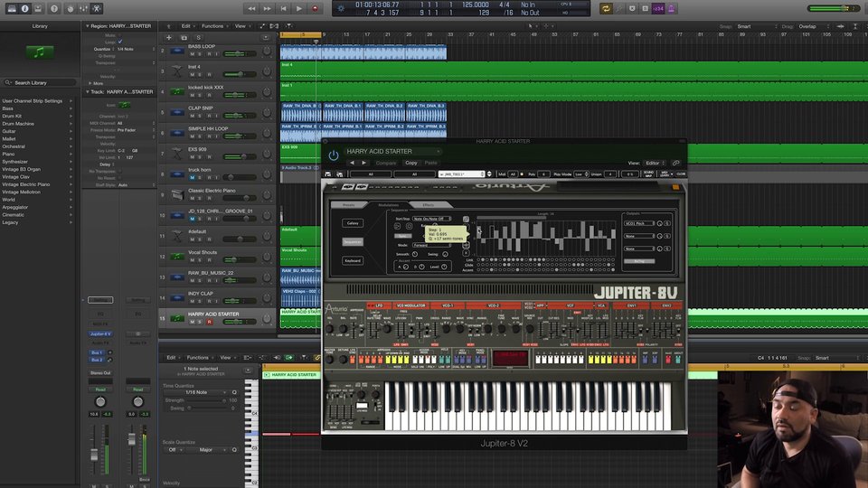The width and height of the screenshot is (868, 488).
Task: Toggle global Solo S button in track header
Action: pos(199,38)
